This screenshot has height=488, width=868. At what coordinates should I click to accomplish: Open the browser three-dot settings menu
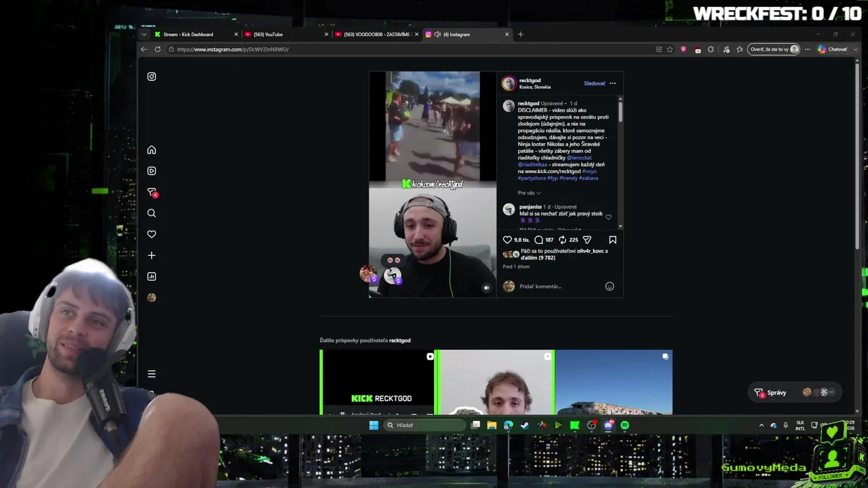[807, 49]
